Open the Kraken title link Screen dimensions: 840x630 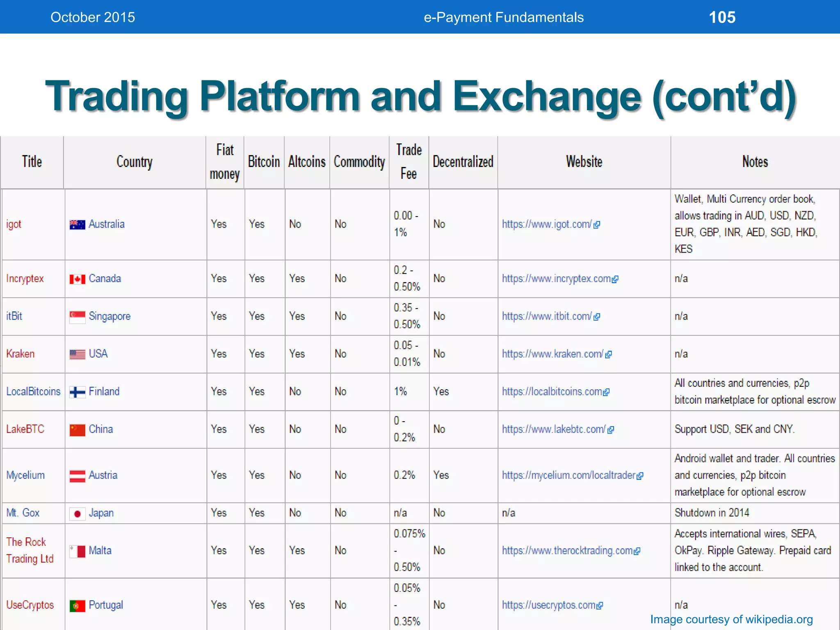click(x=20, y=354)
